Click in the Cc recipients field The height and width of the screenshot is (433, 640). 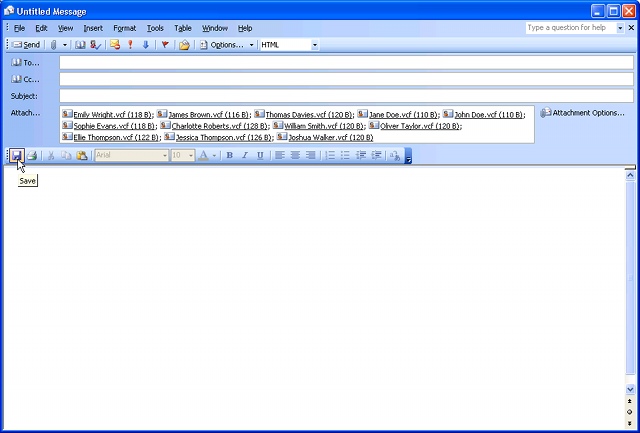346,79
